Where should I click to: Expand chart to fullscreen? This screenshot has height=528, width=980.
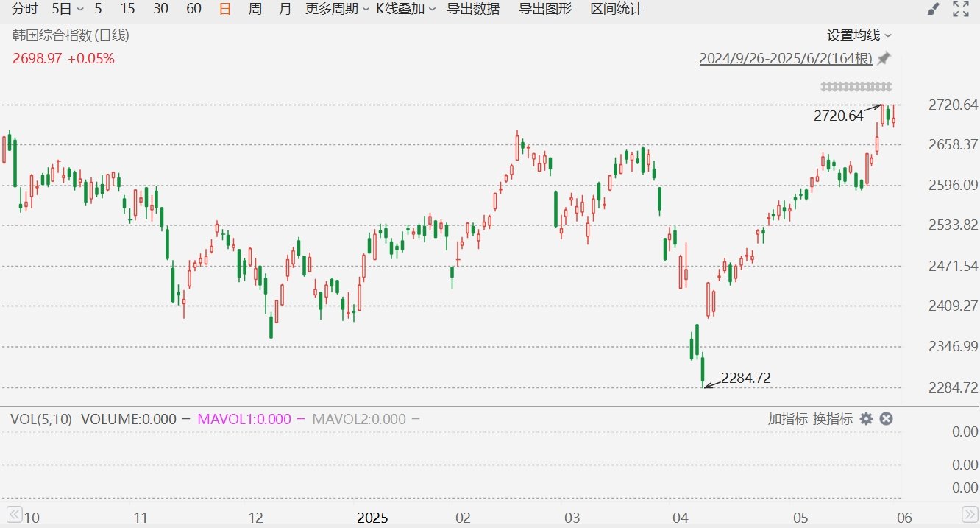coord(961,10)
